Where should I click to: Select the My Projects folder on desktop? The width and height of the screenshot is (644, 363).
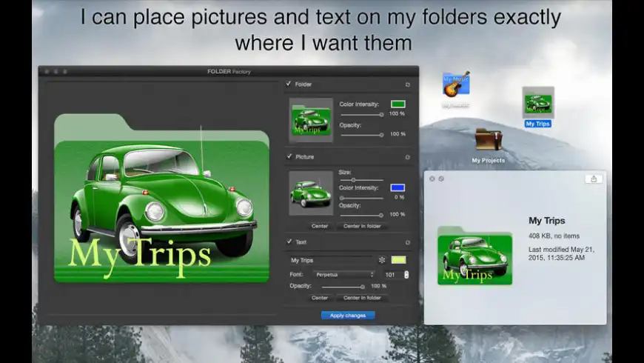pos(489,140)
